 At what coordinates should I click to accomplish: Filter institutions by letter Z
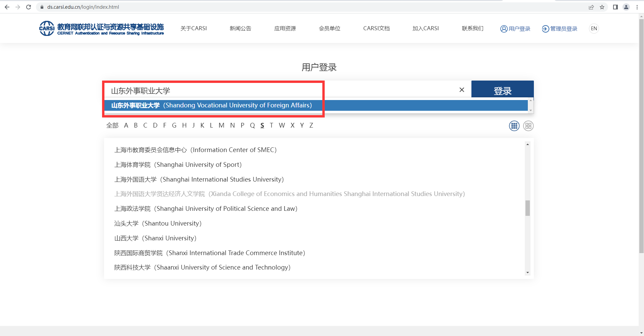311,126
